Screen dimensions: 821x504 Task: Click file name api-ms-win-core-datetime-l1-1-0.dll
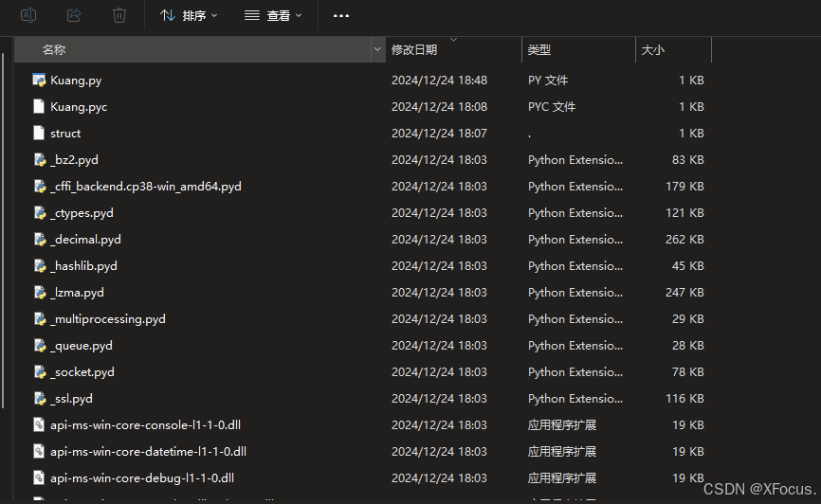[148, 451]
